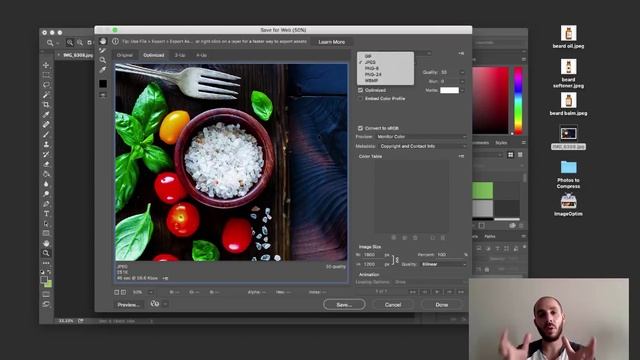Click the hue spectrum slider in Color panel
Viewport: 640px width, 360px height.
tap(518, 101)
